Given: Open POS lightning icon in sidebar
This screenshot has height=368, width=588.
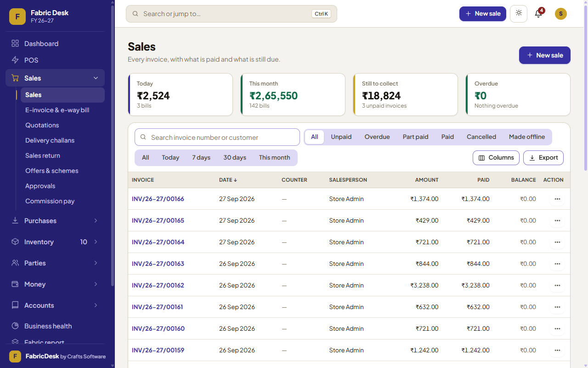Looking at the screenshot, I should [x=15, y=60].
